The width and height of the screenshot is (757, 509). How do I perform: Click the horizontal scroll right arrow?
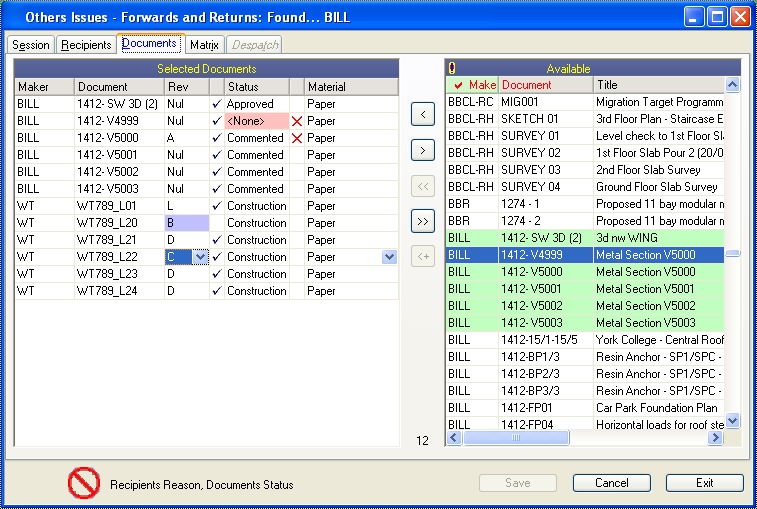pyautogui.click(x=715, y=438)
